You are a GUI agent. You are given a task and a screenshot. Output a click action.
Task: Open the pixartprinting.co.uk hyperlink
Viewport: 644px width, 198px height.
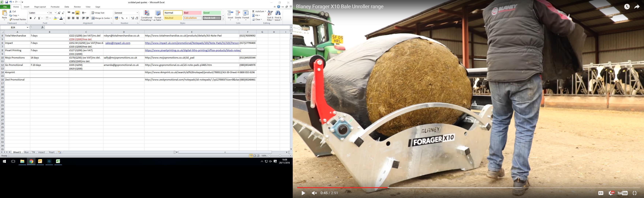(193, 50)
